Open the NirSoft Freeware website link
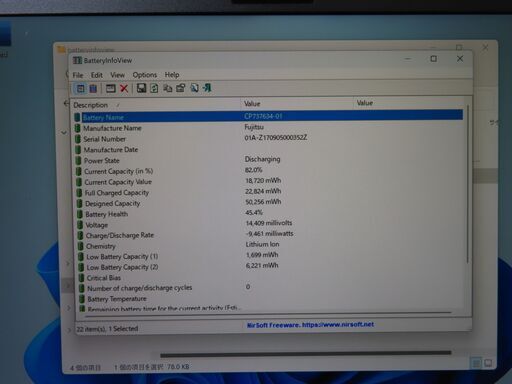The image size is (512, 384). [x=310, y=325]
